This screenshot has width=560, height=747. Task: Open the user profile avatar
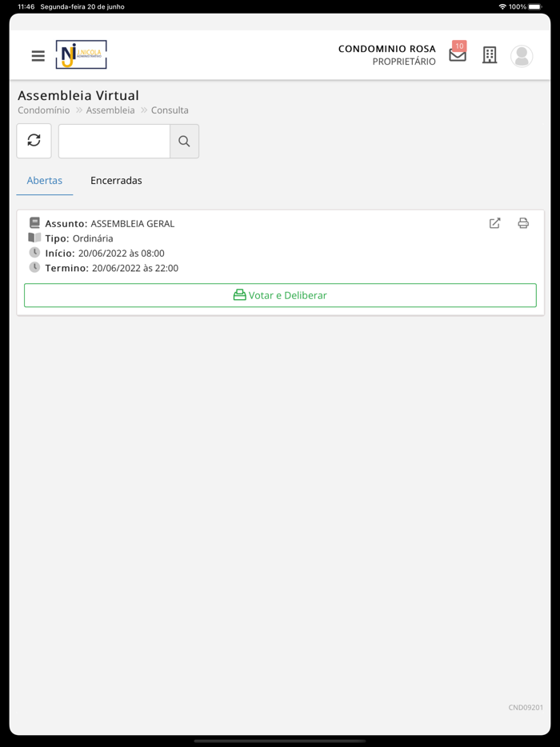(522, 56)
